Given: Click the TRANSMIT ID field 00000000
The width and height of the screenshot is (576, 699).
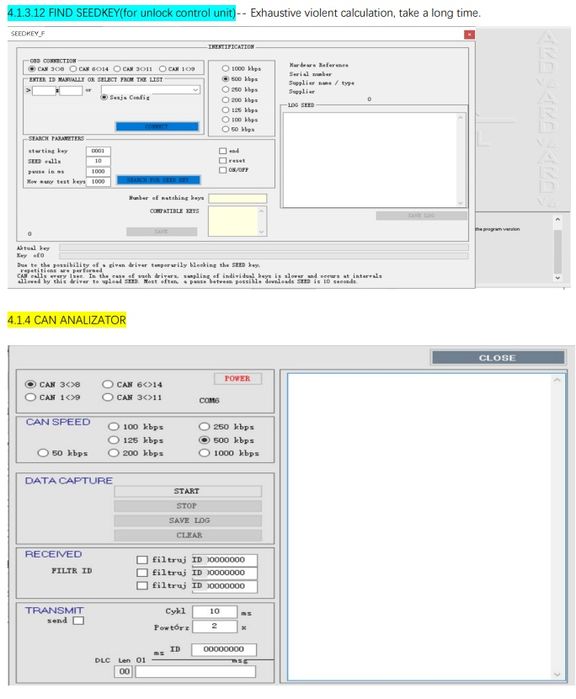Looking at the screenshot, I should [224, 650].
